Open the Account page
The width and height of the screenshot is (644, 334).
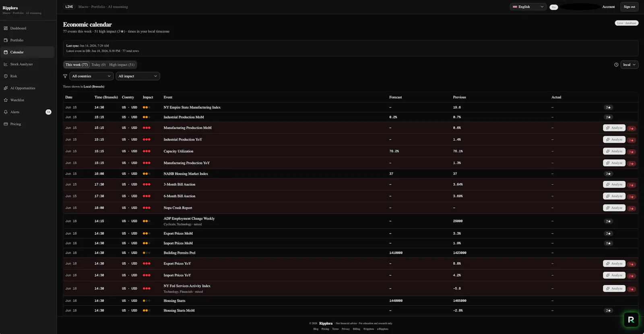tap(609, 7)
